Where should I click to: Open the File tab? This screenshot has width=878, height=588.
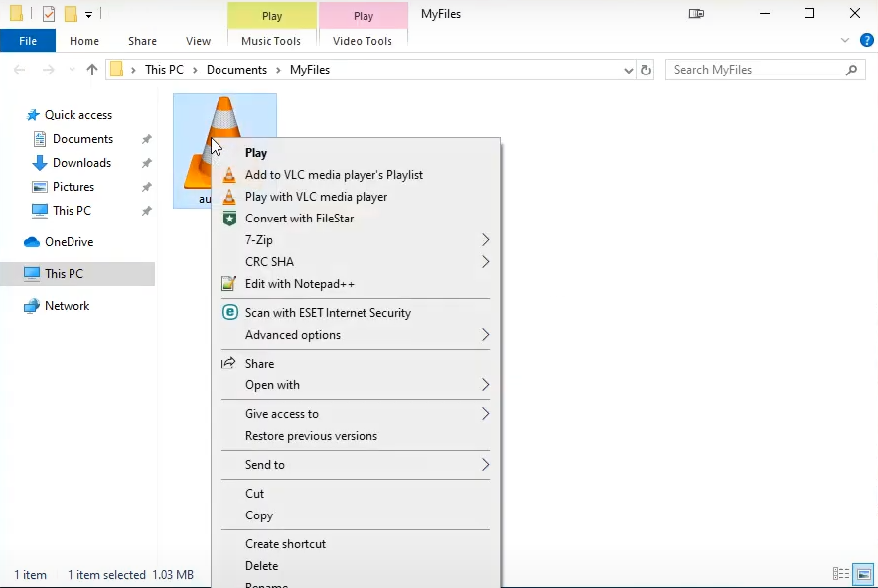click(x=28, y=41)
